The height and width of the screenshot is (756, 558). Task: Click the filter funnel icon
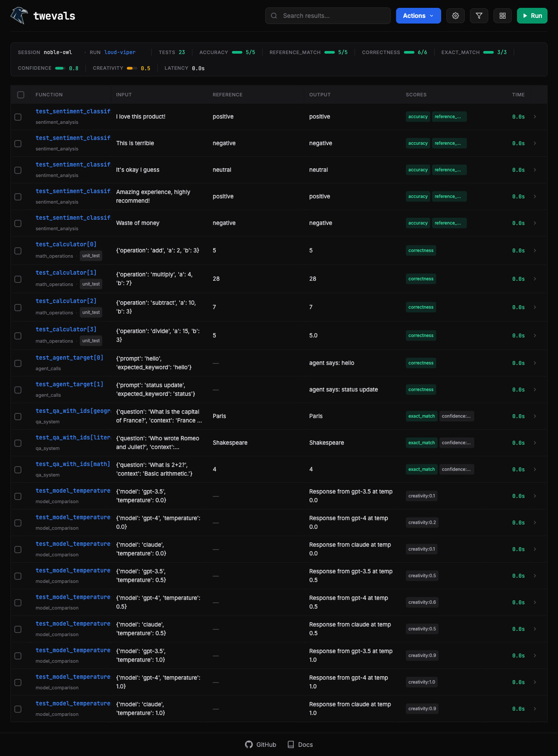(x=479, y=16)
